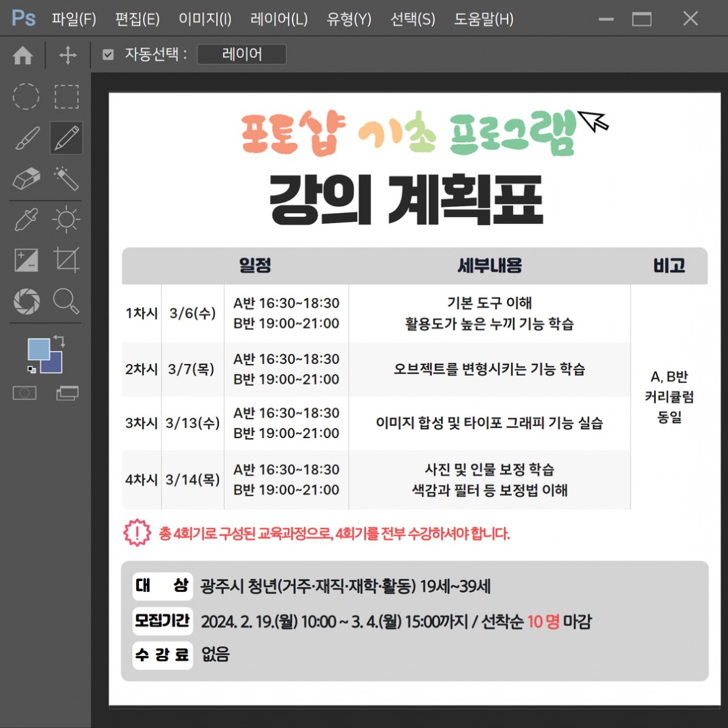728x728 pixels.
Task: Click the cursor arrow graphic beside title
Action: coord(593,120)
